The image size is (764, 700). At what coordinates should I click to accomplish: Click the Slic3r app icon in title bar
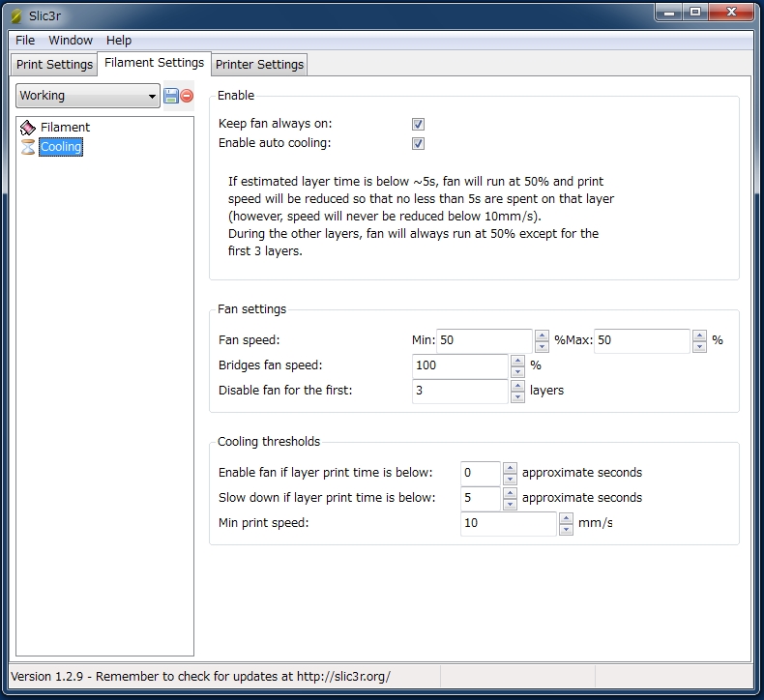pyautogui.click(x=16, y=16)
